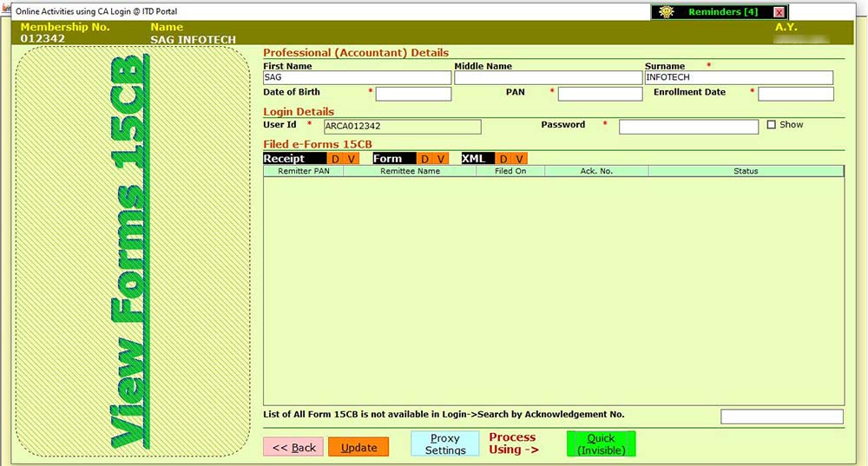Click the orange Update button
868x466 pixels.
pyautogui.click(x=358, y=447)
